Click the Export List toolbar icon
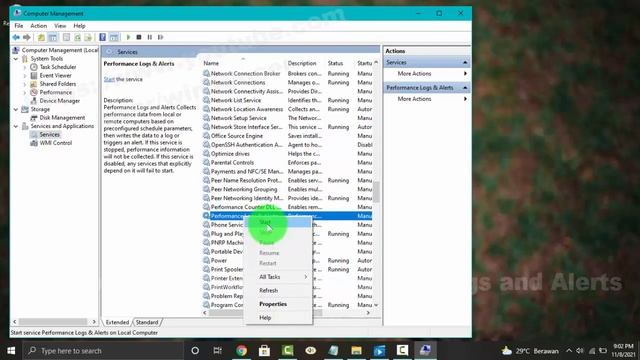This screenshot has height=360, width=640. pyautogui.click(x=88, y=37)
